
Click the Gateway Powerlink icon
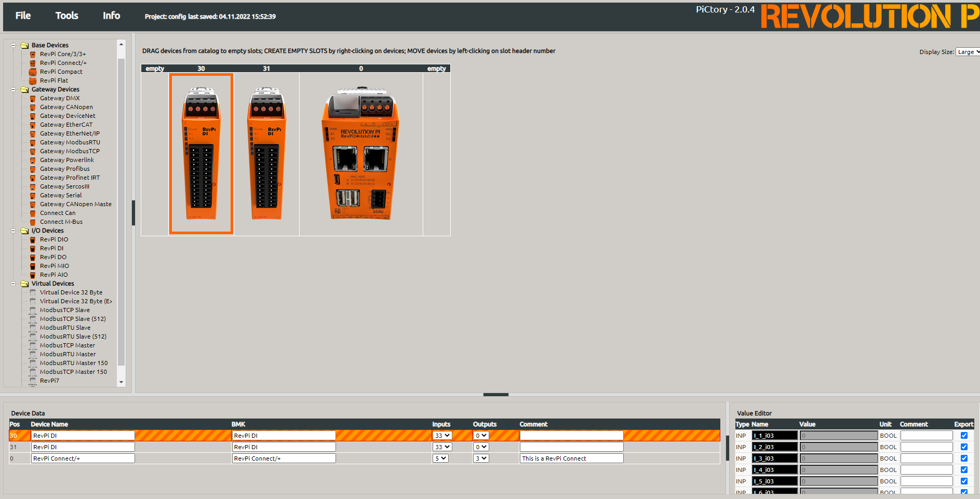click(33, 160)
